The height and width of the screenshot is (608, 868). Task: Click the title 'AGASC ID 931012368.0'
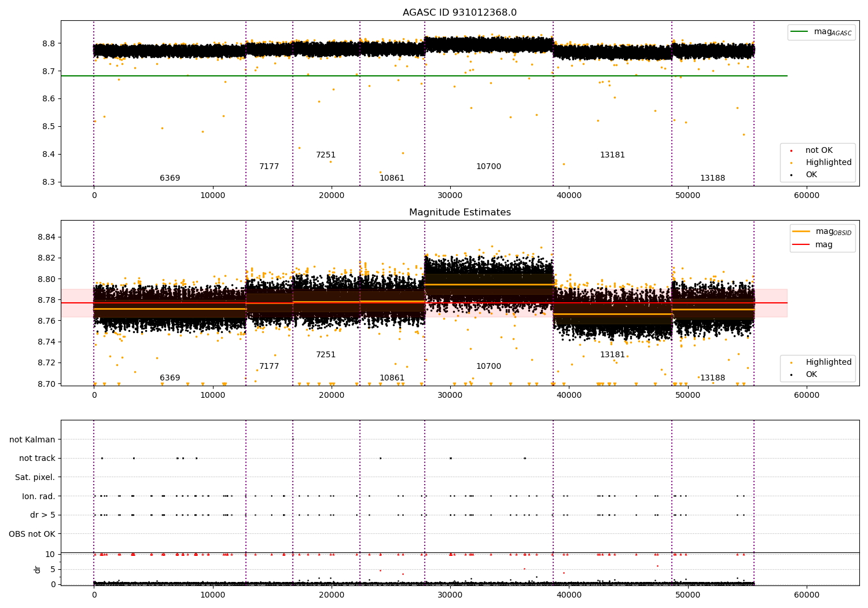coord(459,13)
